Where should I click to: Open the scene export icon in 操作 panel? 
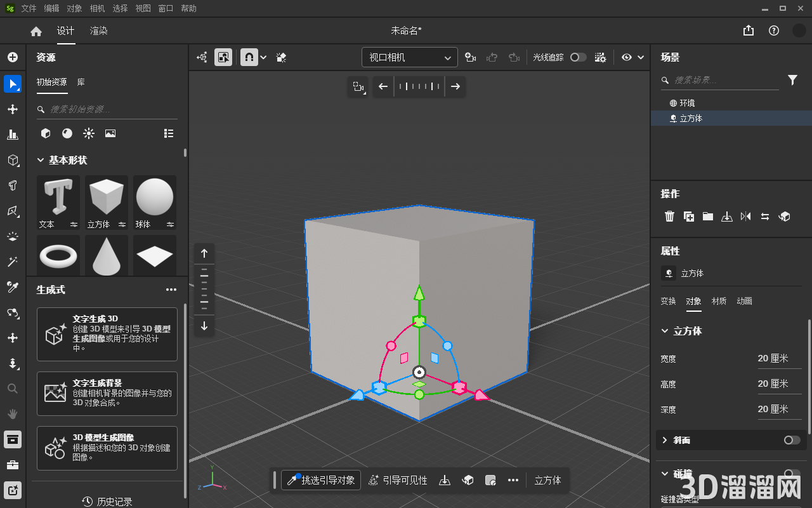point(727,216)
